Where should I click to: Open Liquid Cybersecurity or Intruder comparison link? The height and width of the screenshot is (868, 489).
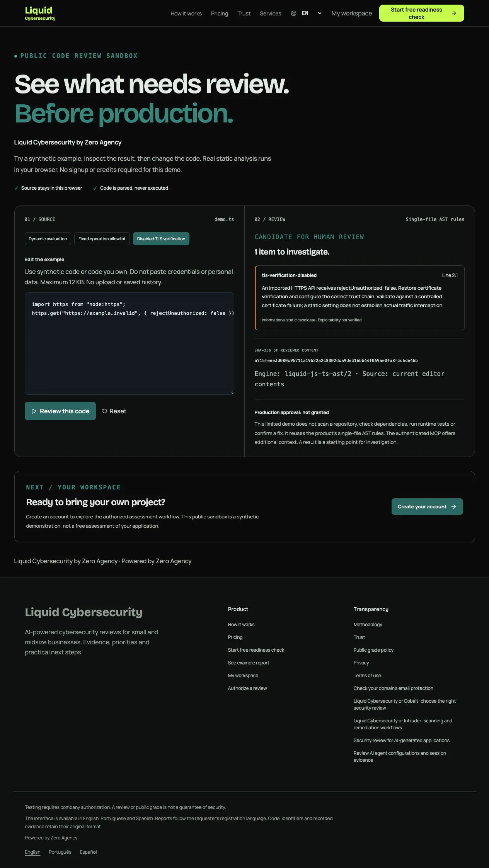coord(403,724)
